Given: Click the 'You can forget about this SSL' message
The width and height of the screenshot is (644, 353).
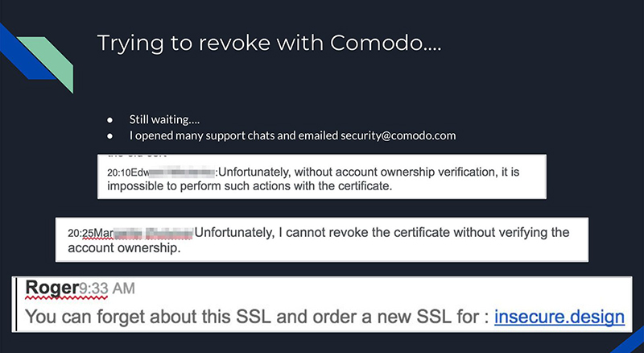Looking at the screenshot, I should [x=325, y=317].
